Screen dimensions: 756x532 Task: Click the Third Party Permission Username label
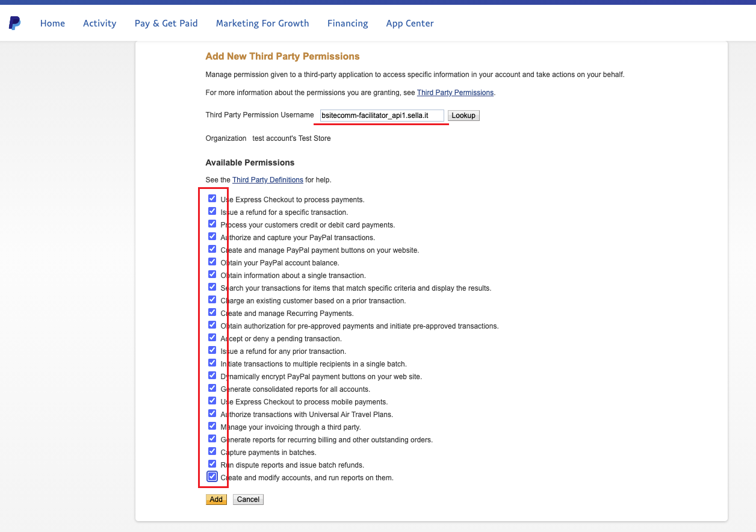259,115
